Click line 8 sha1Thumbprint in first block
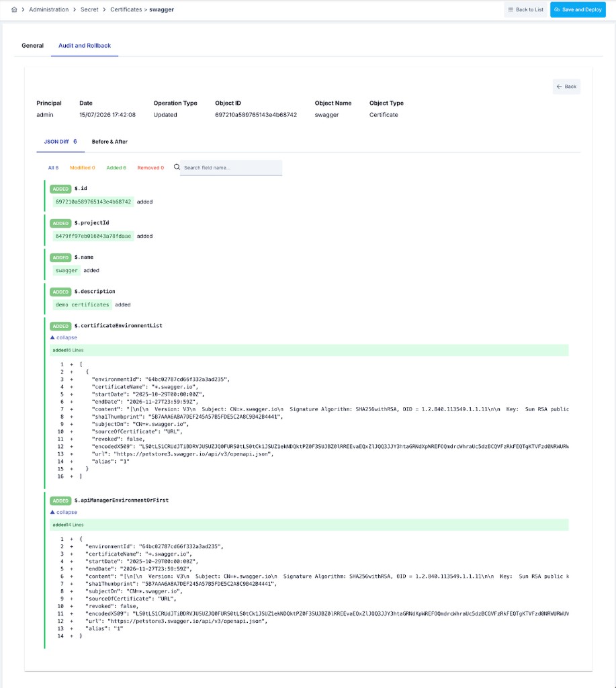 (187, 417)
